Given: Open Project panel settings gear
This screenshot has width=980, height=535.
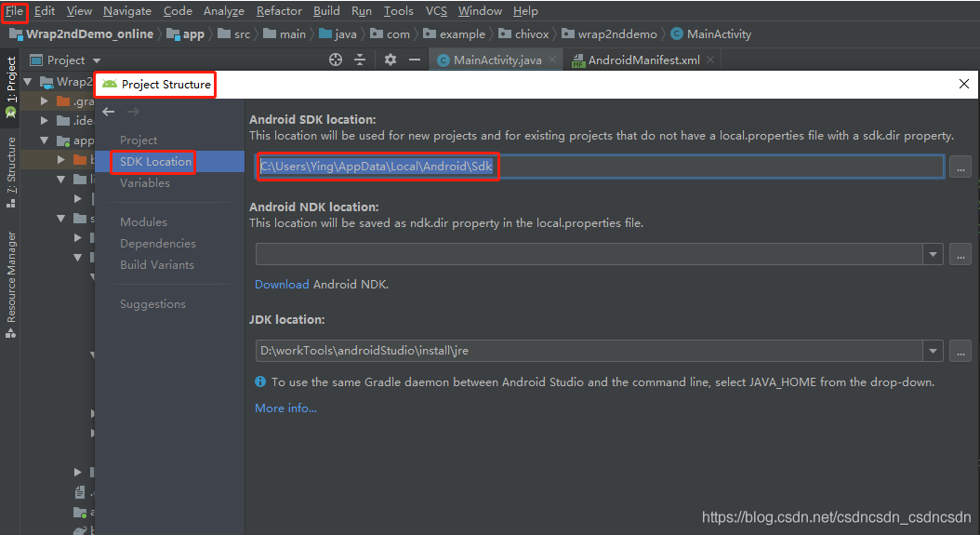Looking at the screenshot, I should pyautogui.click(x=391, y=60).
